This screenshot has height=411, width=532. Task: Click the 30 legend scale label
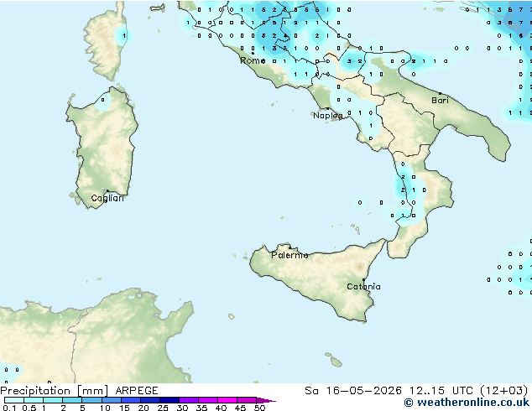click(x=182, y=408)
